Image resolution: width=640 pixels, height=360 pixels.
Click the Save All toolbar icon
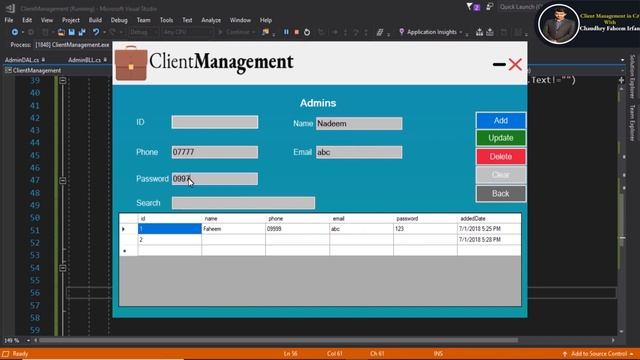click(x=82, y=32)
